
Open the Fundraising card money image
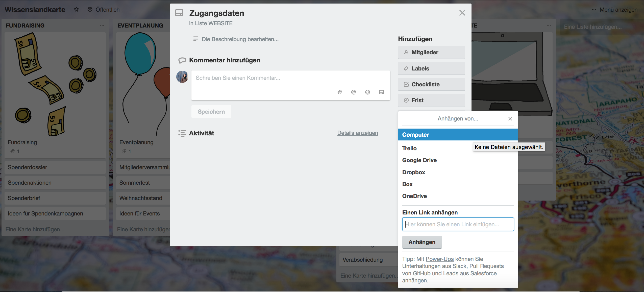click(55, 85)
